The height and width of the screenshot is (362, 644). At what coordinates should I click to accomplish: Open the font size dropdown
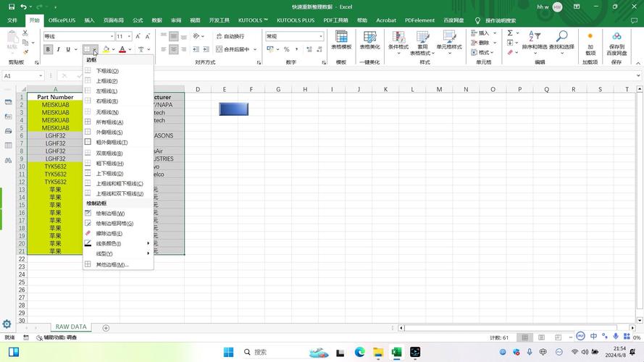pos(129,36)
